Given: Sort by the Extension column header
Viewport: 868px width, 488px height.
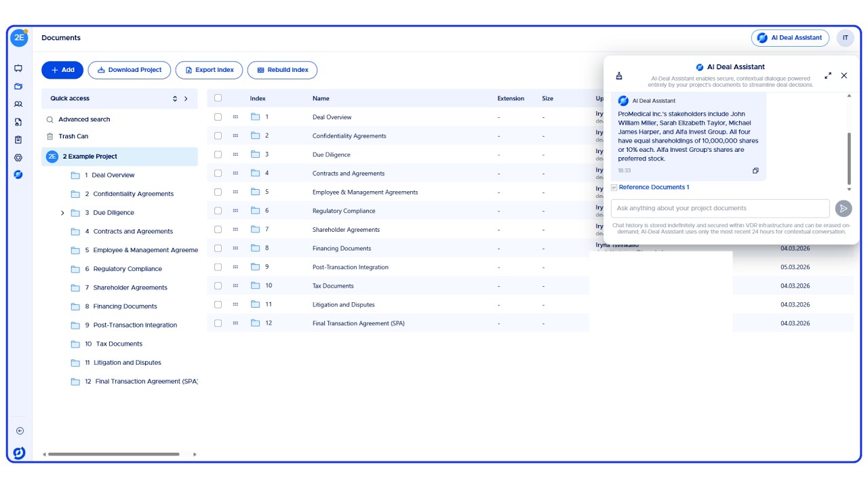Looking at the screenshot, I should click(x=511, y=98).
